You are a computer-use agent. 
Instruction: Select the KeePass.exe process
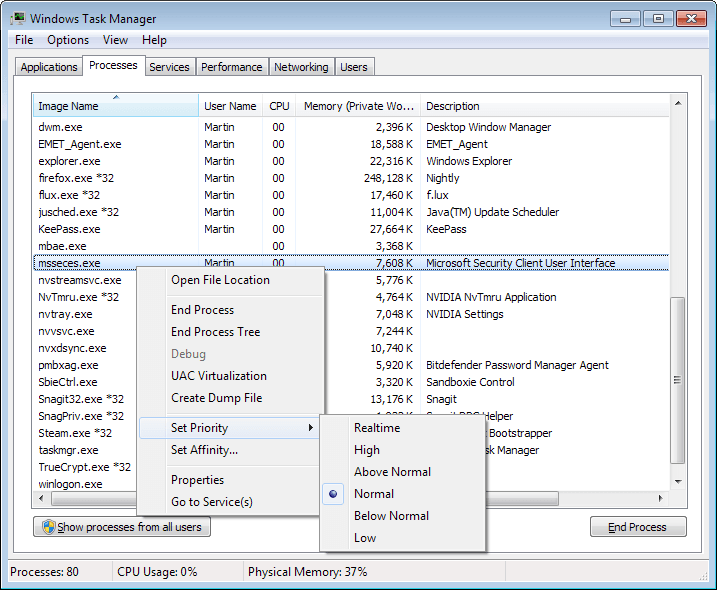click(x=351, y=229)
